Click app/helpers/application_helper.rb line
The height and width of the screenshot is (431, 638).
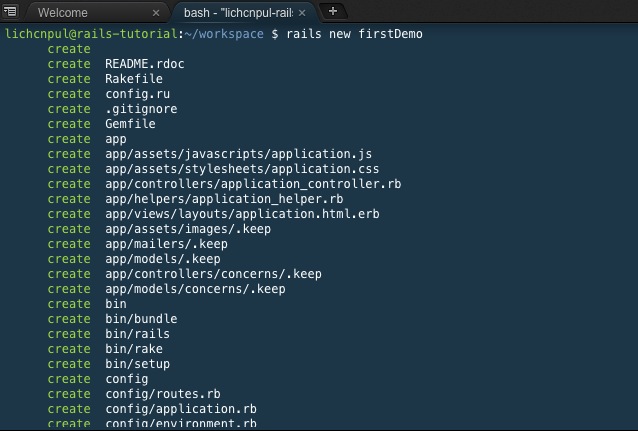(x=224, y=199)
